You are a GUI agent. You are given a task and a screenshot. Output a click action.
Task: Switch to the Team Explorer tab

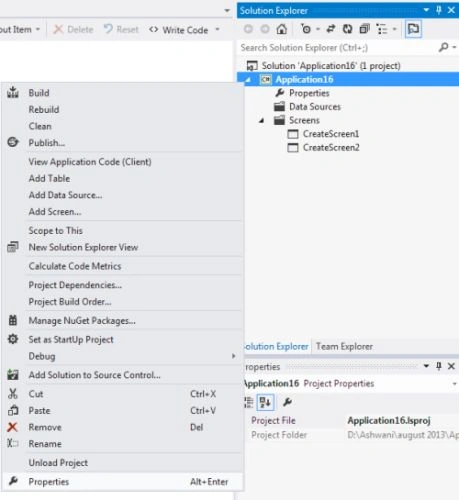click(x=344, y=347)
